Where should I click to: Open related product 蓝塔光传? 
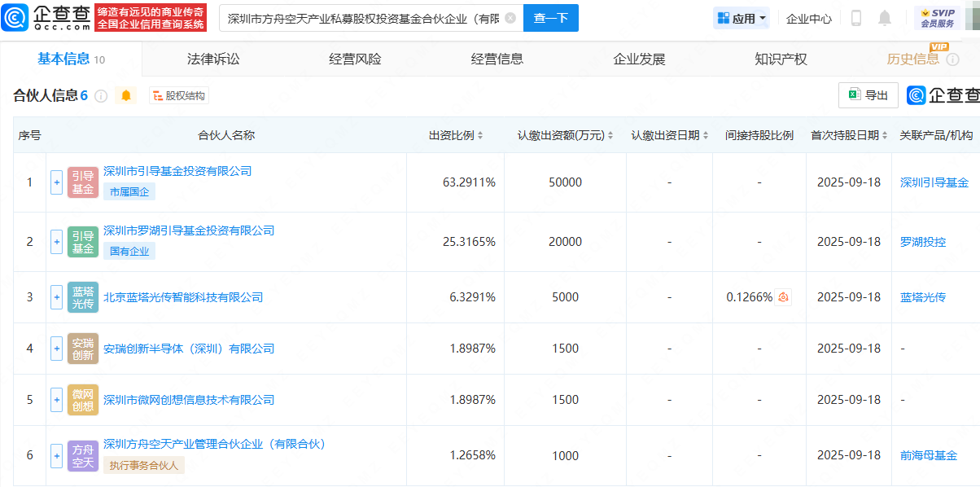pos(923,297)
